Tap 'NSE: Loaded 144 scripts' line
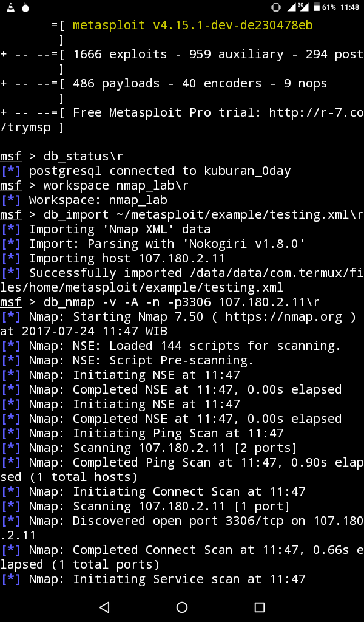This screenshot has width=364, height=622. tap(170, 346)
